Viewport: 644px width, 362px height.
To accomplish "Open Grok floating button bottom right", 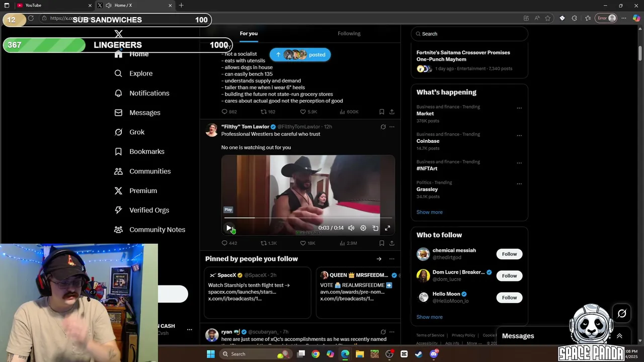I will 622,314.
